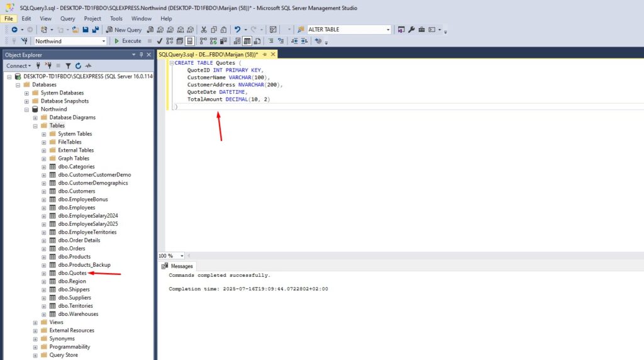Click Results to File icon

[257, 41]
